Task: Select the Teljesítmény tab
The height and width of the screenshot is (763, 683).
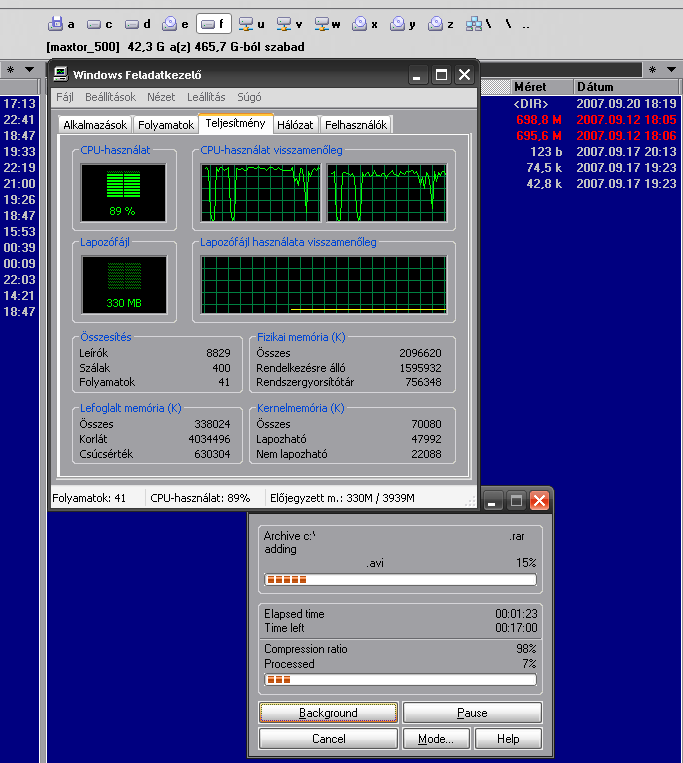Action: click(235, 123)
